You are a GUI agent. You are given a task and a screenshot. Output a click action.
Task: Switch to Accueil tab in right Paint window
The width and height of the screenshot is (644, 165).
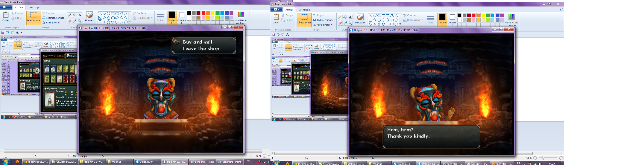tap(289, 10)
